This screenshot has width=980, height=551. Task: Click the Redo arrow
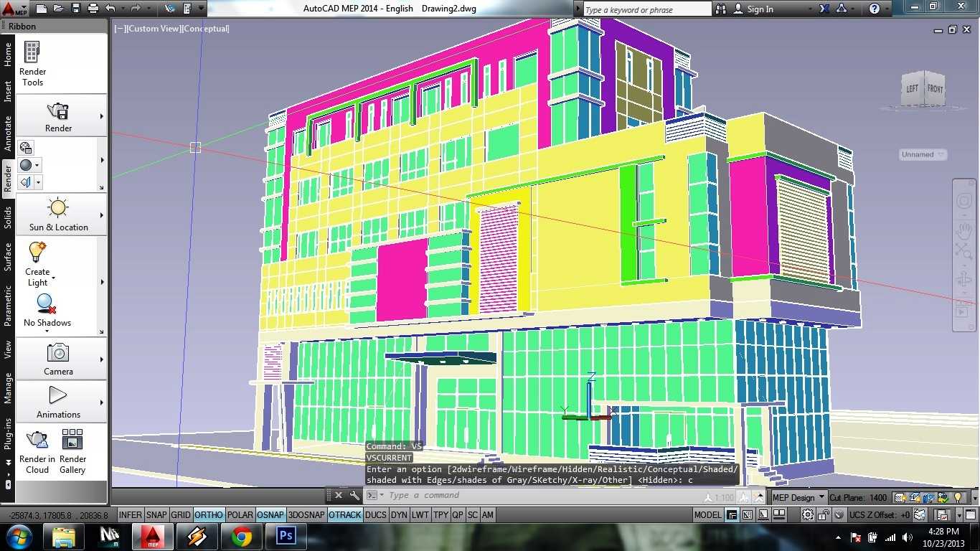135,9
